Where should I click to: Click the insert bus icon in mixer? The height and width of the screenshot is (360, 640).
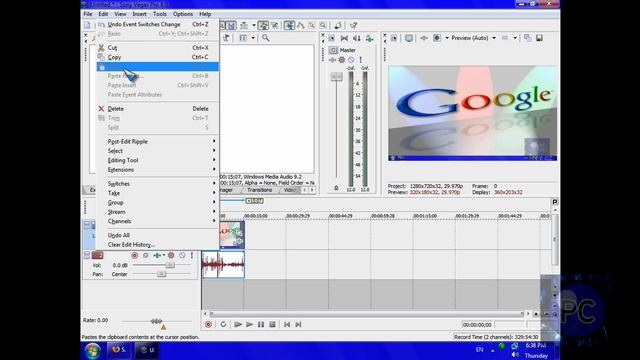[369, 38]
